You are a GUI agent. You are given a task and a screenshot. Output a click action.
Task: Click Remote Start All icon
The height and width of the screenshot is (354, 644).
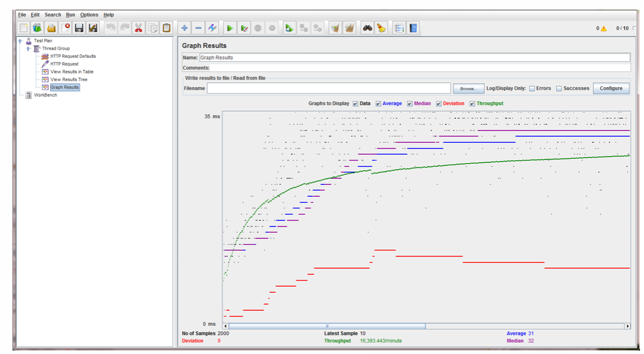(290, 28)
